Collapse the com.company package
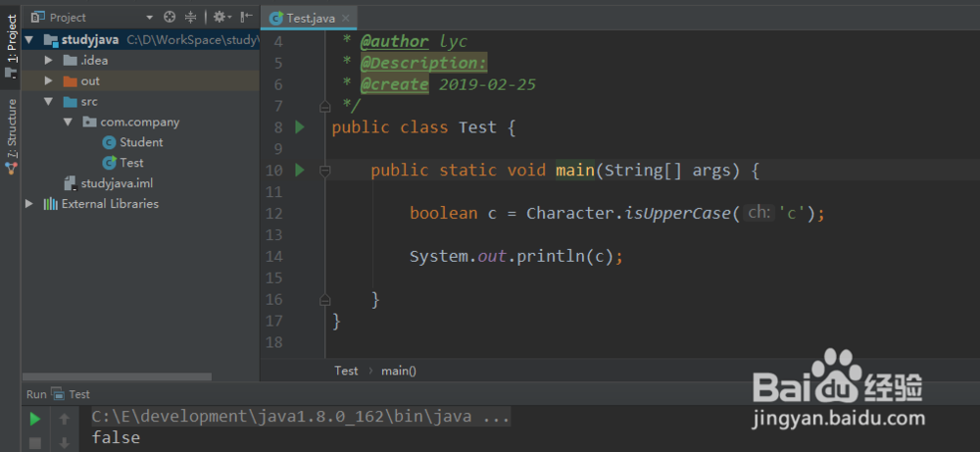This screenshot has height=452, width=980. [x=69, y=122]
